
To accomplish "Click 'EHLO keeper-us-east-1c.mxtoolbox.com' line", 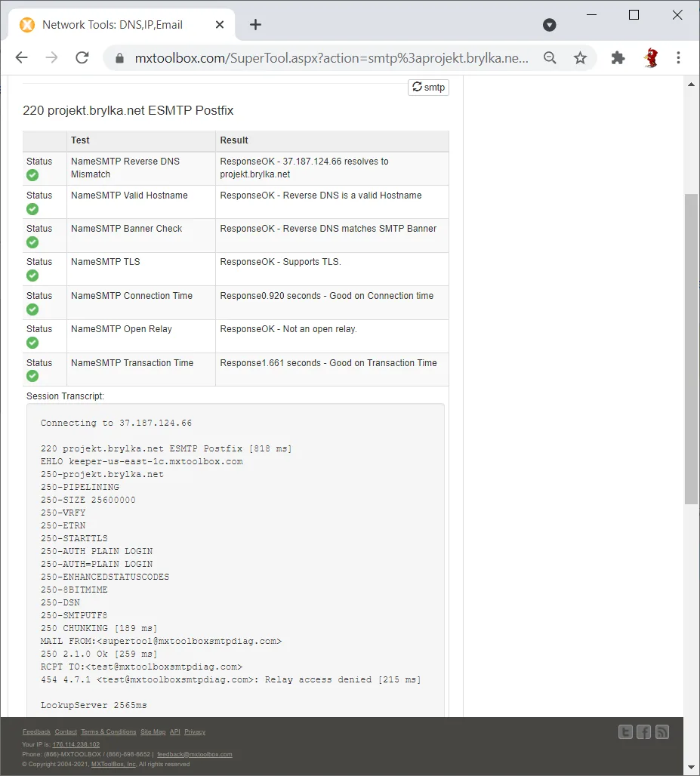I will click(x=141, y=462).
